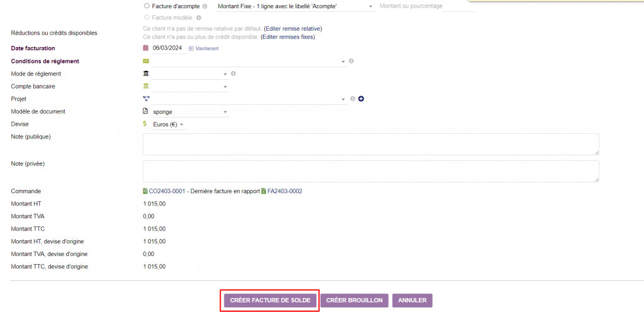Click the calendar icon beside invoice date
Image resolution: width=644 pixels, height=320 pixels.
click(146, 48)
